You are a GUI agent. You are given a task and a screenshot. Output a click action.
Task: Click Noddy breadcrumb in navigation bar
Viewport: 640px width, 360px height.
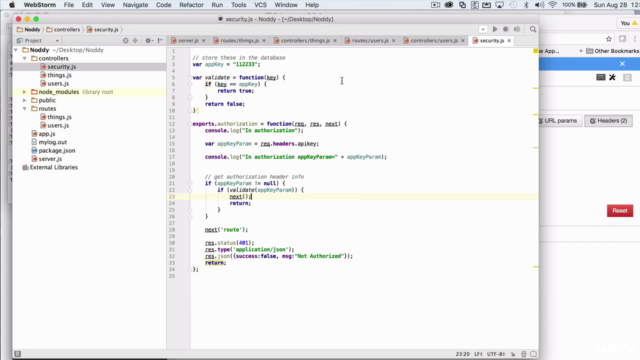(x=29, y=29)
